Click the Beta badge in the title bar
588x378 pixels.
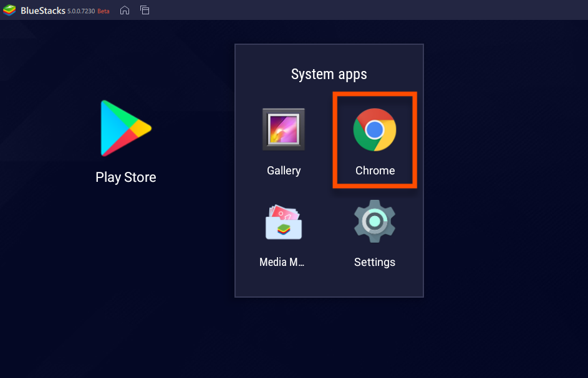point(103,11)
